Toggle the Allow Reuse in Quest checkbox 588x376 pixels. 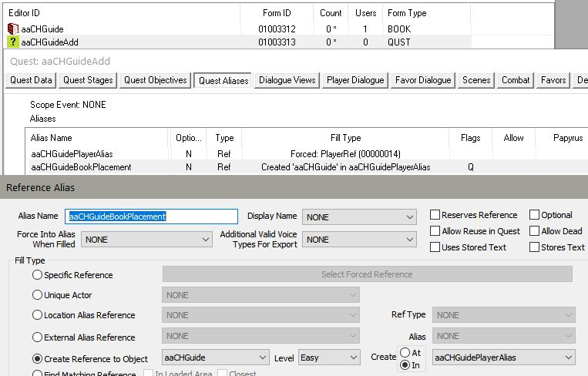[x=435, y=231]
